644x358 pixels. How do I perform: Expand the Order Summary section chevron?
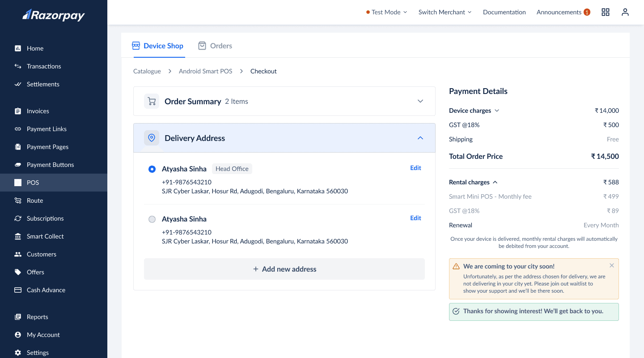[420, 101]
